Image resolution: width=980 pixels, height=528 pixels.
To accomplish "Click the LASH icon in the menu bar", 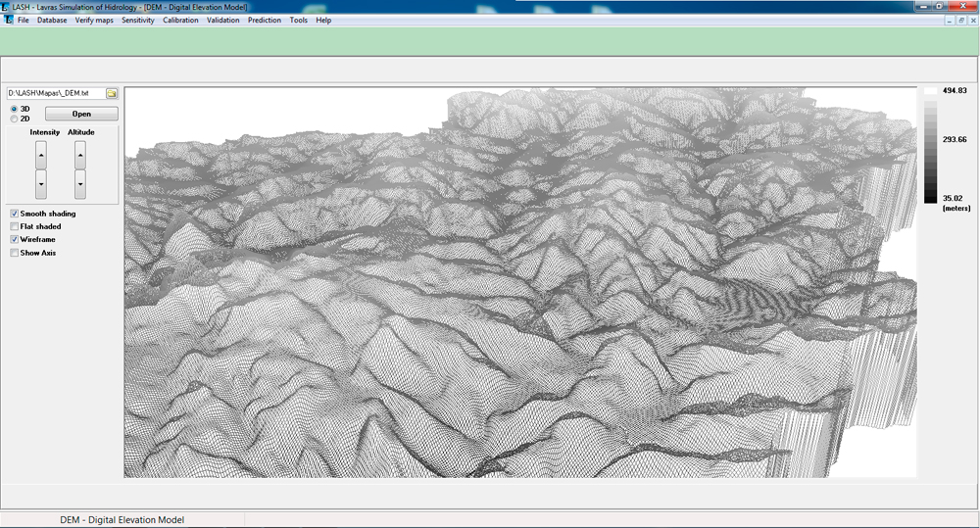I will [9, 21].
